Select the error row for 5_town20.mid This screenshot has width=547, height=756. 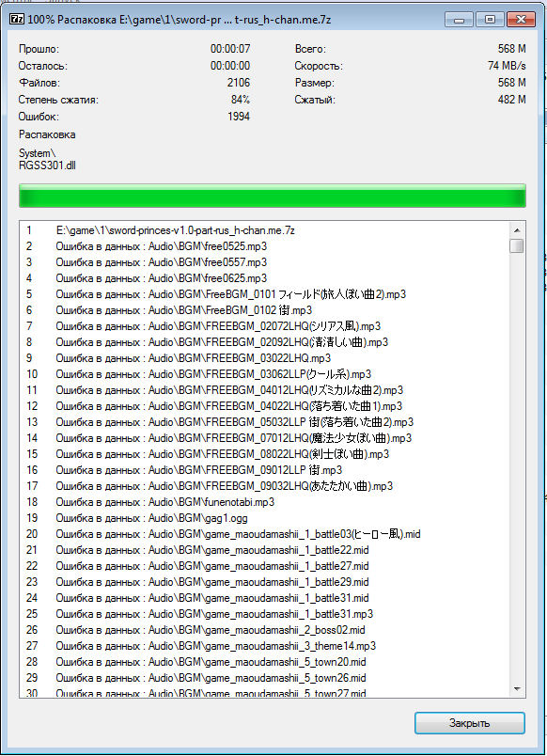[264, 662]
